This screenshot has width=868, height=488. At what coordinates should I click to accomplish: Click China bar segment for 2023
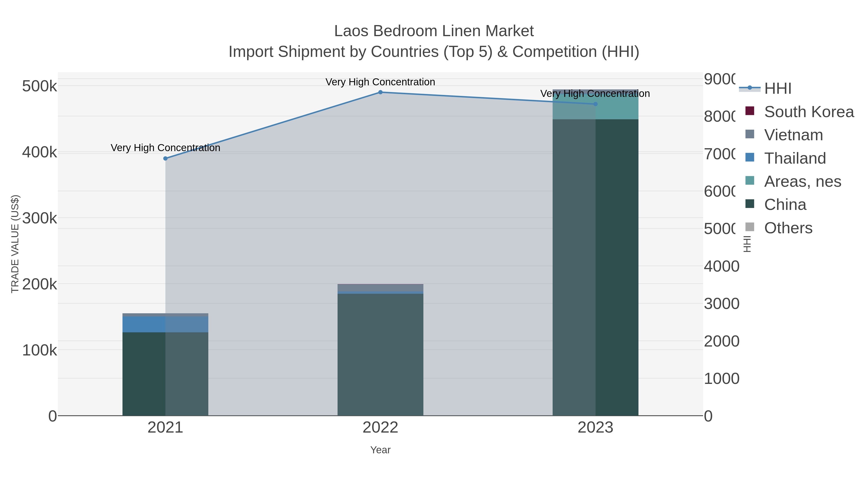pos(595,268)
